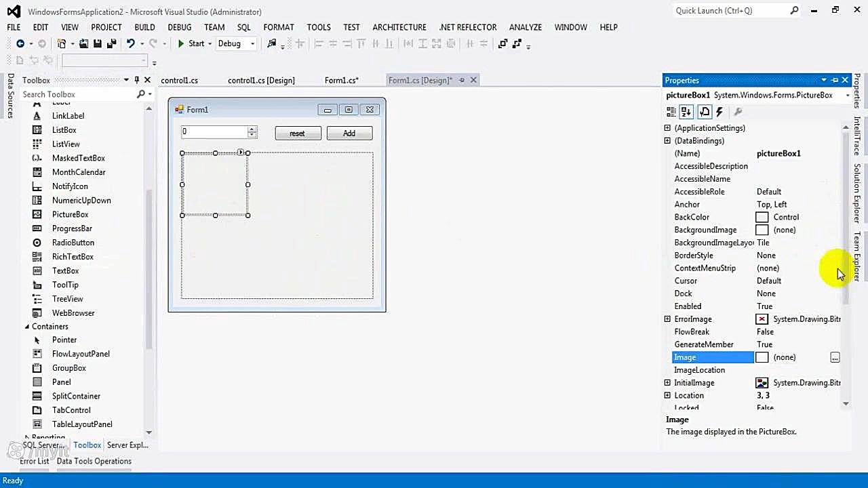This screenshot has width=868, height=488.
Task: Click inside the Search Toolbox field
Action: tap(78, 94)
